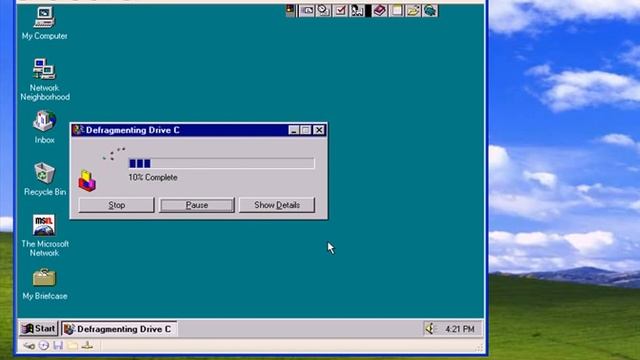Viewport: 640px width, 360px height.
Task: Close the Defragmenting Drive C dialog
Action: 319,130
